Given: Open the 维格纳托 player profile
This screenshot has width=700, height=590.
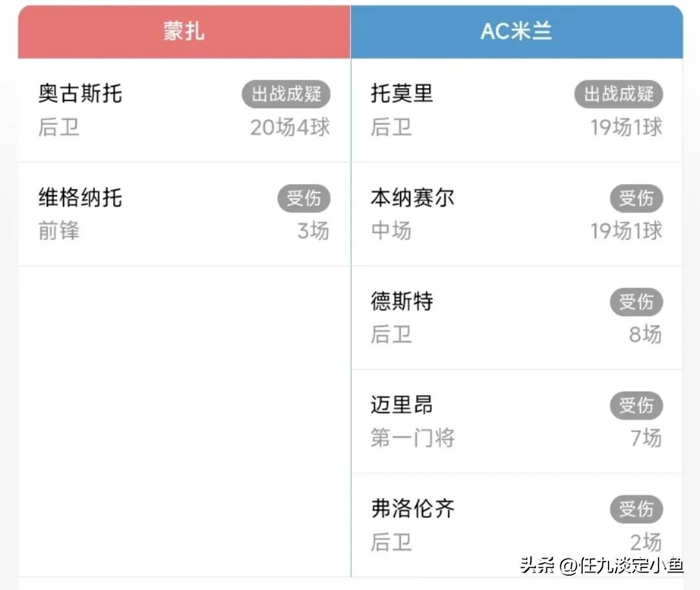Looking at the screenshot, I should click(80, 199).
